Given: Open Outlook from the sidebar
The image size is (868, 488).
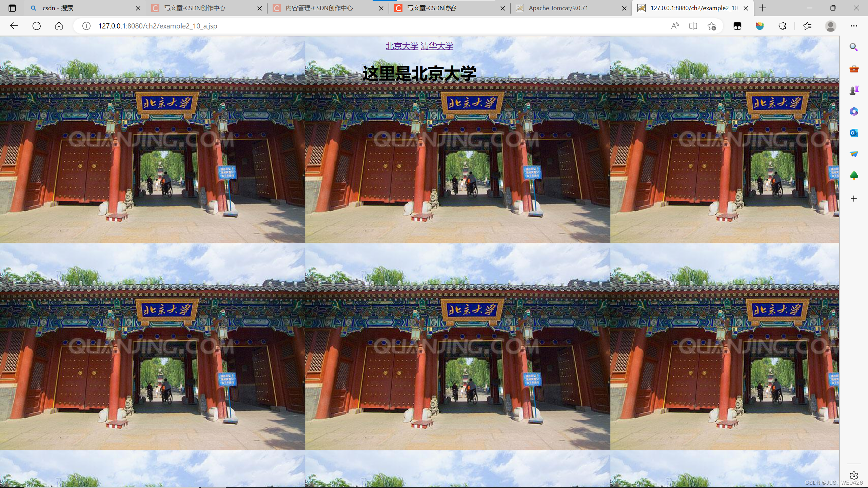Looking at the screenshot, I should pyautogui.click(x=854, y=133).
